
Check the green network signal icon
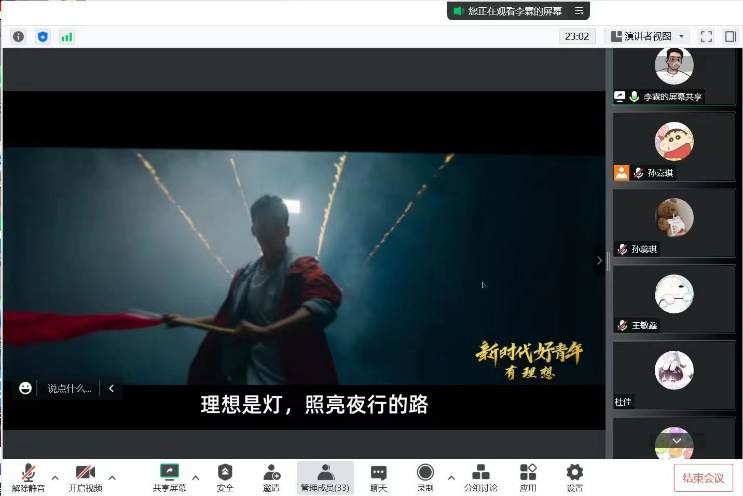pyautogui.click(x=67, y=36)
